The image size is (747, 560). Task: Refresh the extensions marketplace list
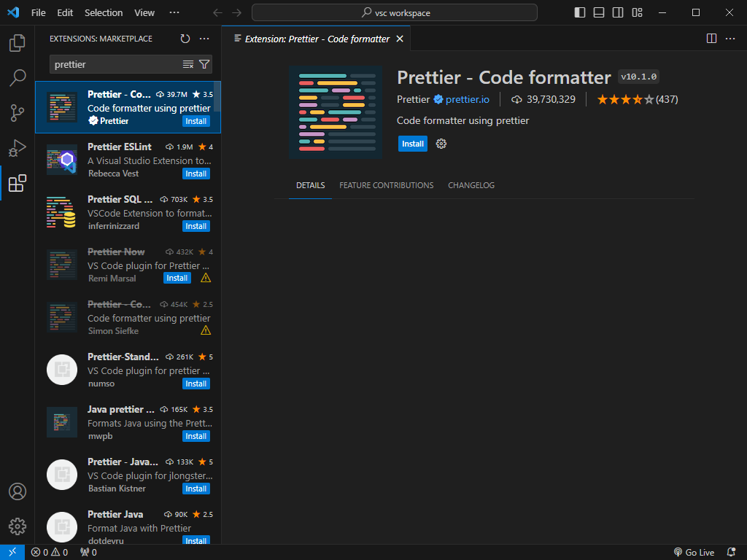click(x=185, y=39)
